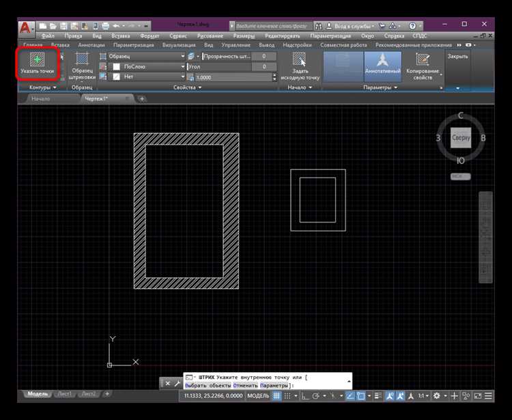This screenshot has height=420, width=512.
Task: Click Задать исходную точку origin icon
Action: point(298,61)
